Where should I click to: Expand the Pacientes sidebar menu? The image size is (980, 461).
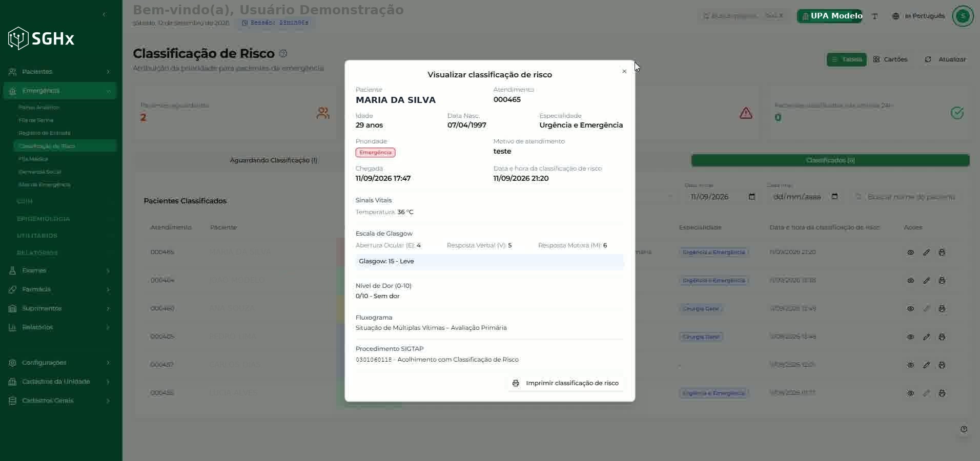59,72
